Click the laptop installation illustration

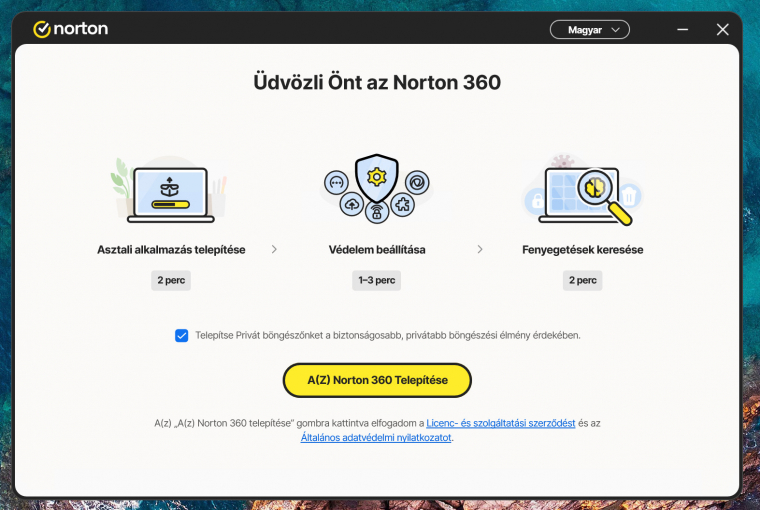(x=171, y=191)
